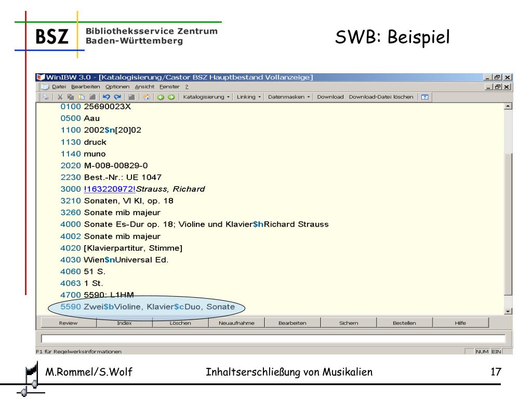This screenshot has height=399, width=532.
Task: Click the Download toolbar button
Action: tap(330, 97)
